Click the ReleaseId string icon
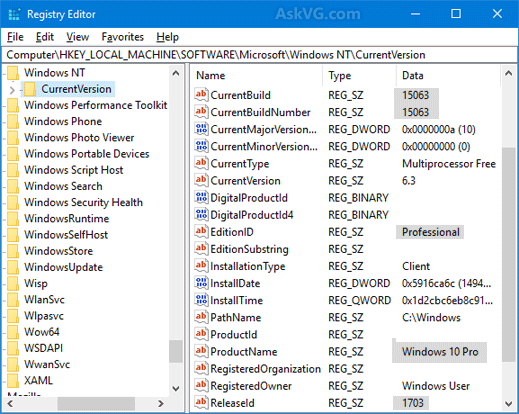This screenshot has height=414, width=519. click(201, 403)
